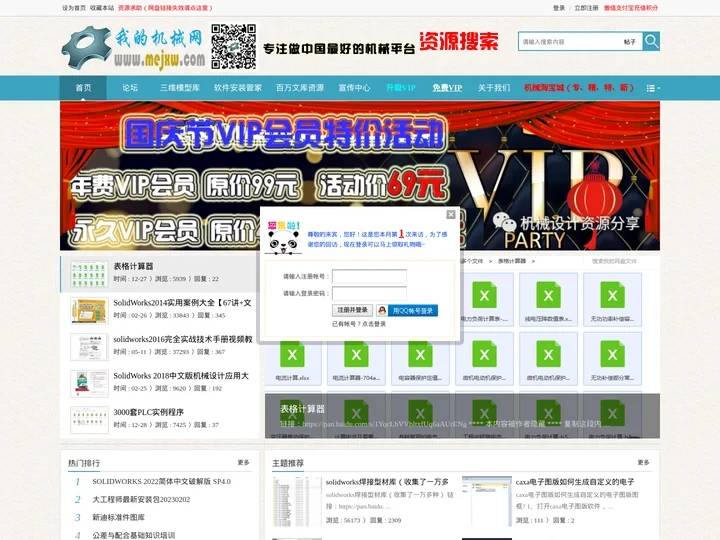The width and height of the screenshot is (720, 540).
Task: Click 资源搜索 red heading
Action: 459,41
